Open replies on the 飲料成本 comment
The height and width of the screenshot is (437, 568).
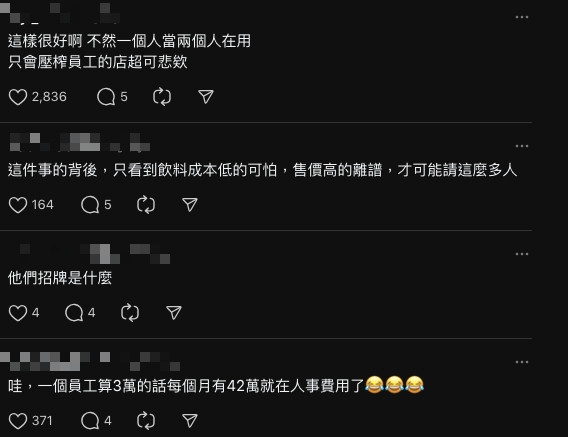click(90, 205)
